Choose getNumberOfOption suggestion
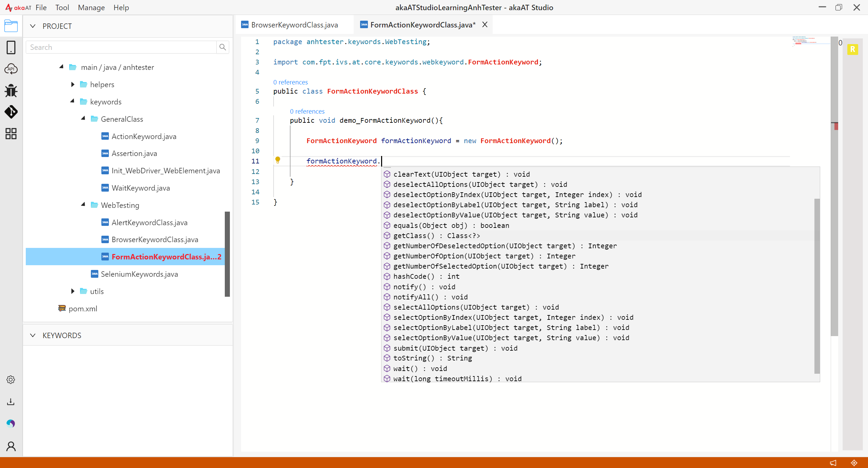Image resolution: width=868 pixels, height=468 pixels. pos(597,256)
